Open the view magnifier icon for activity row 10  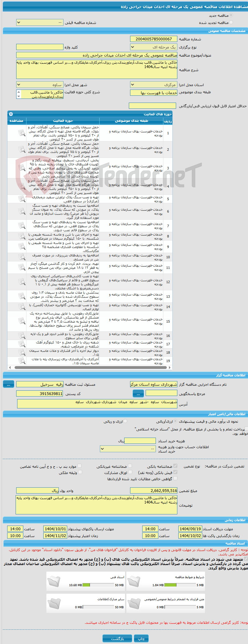point(22,257)
